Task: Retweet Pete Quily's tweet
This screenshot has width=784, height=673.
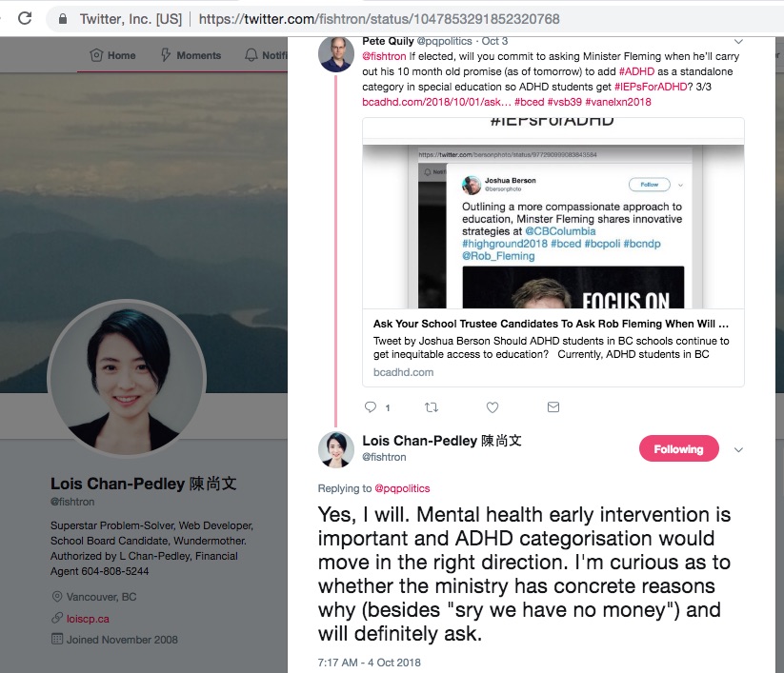Action: click(432, 407)
